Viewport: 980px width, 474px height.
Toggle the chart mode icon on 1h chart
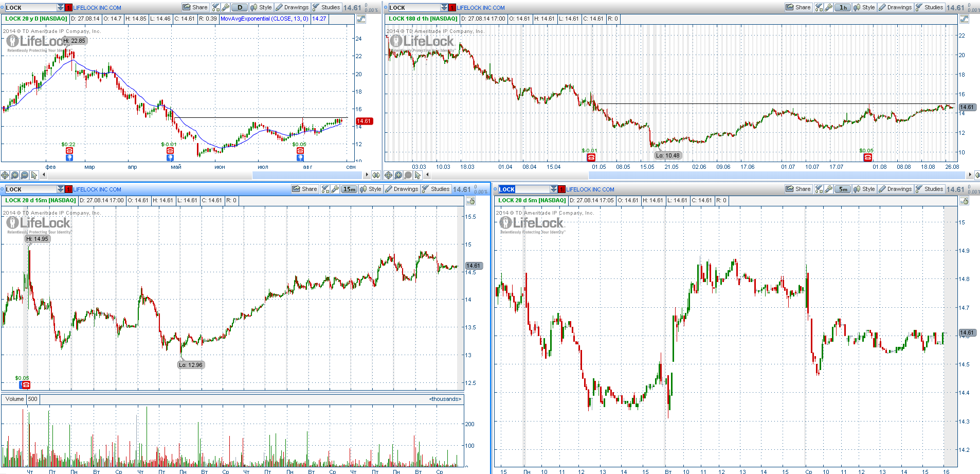pos(964,19)
